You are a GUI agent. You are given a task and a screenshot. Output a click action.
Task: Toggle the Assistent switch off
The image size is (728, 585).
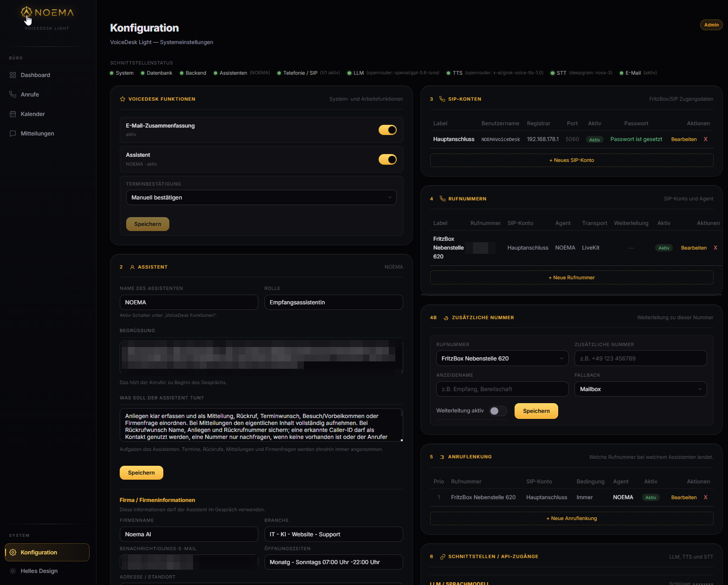click(387, 160)
